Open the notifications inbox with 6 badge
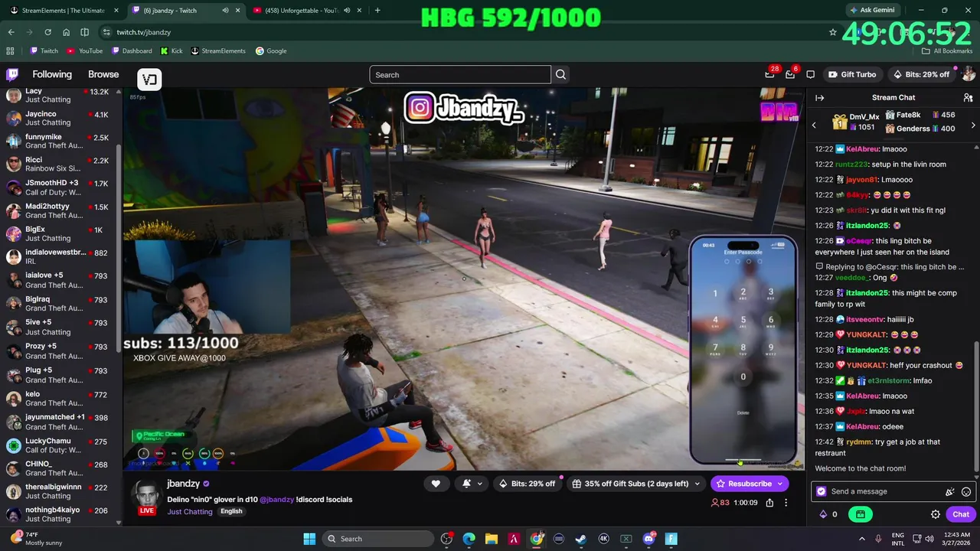The image size is (980, 551). tap(790, 74)
